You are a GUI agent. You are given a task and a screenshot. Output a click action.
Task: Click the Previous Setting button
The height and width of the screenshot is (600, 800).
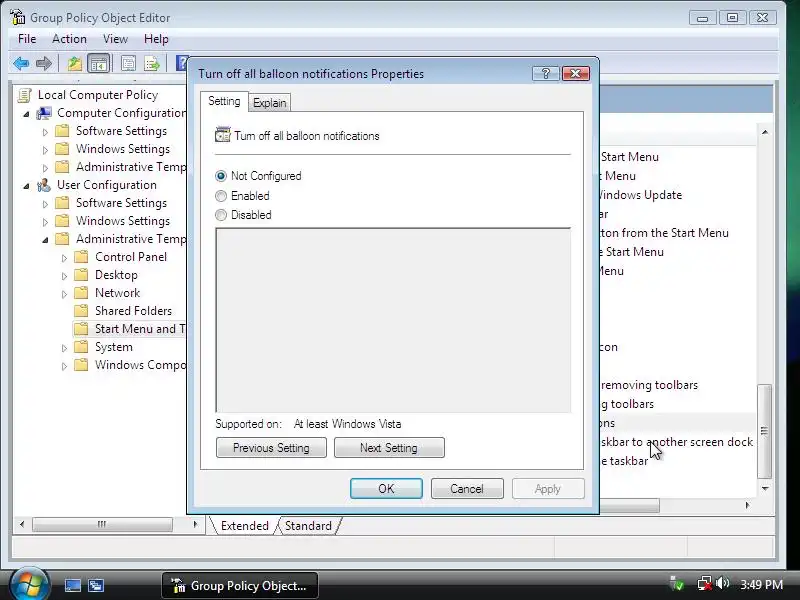(x=271, y=447)
